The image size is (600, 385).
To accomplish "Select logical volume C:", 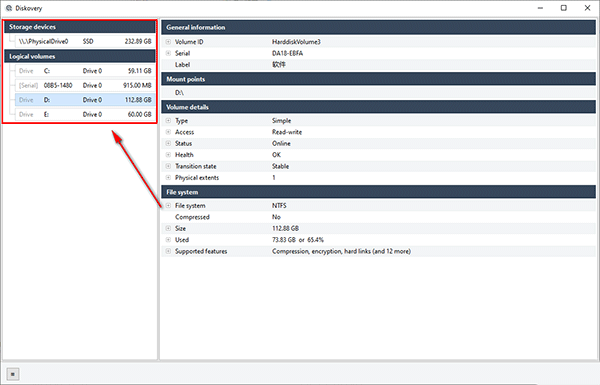I will pos(85,71).
